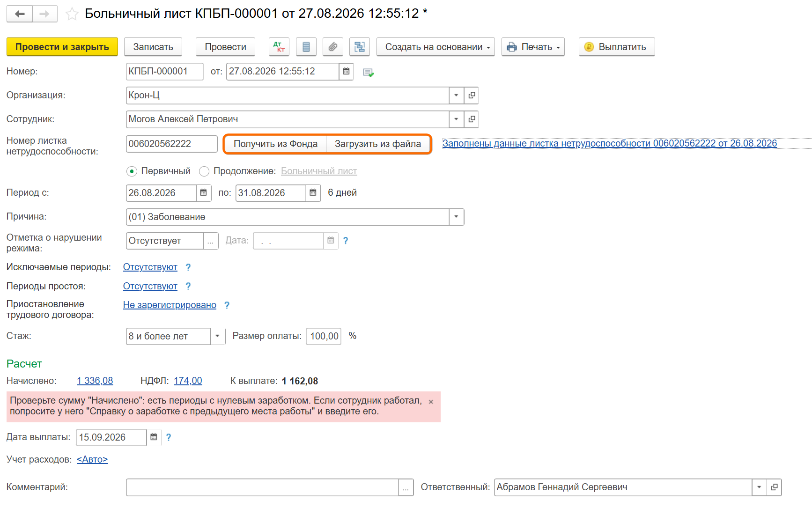
Task: Add document to favorites with star icon
Action: click(x=72, y=14)
